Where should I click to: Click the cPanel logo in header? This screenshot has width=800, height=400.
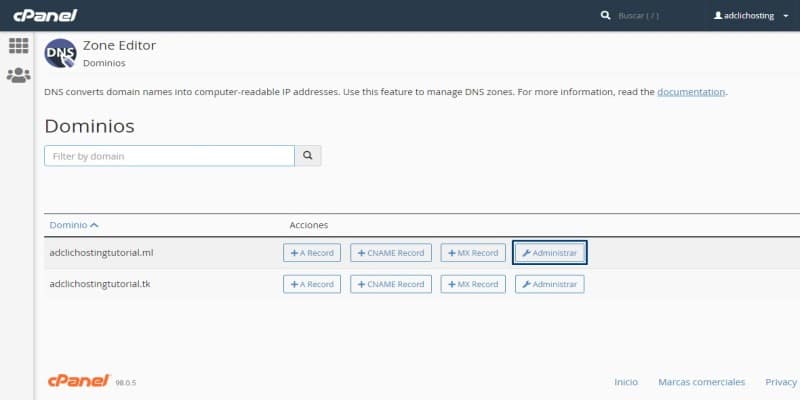pyautogui.click(x=45, y=15)
